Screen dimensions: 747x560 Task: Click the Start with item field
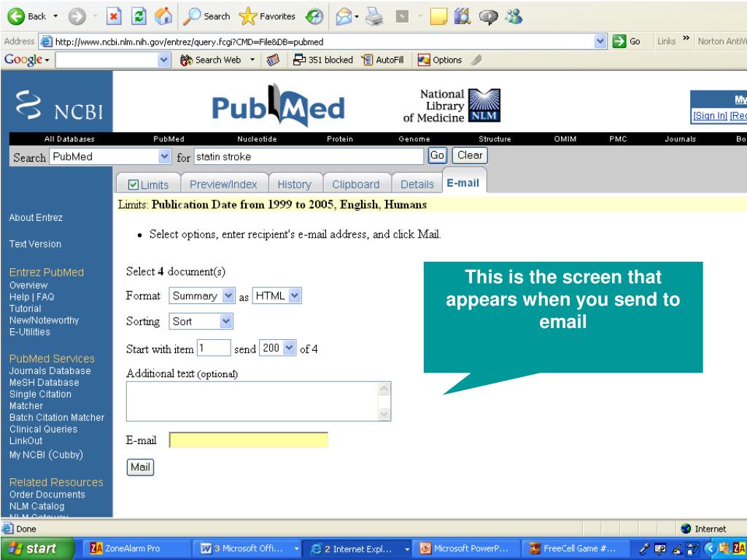tap(214, 348)
